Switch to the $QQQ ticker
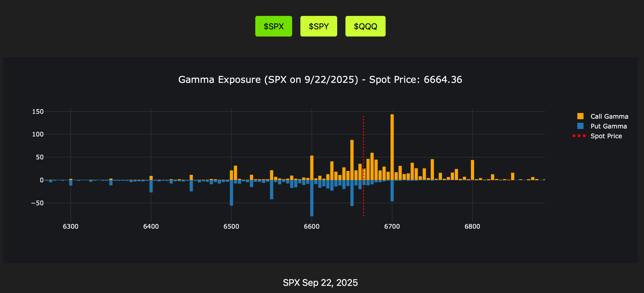Screen dimensions: 644x293 (x=365, y=26)
